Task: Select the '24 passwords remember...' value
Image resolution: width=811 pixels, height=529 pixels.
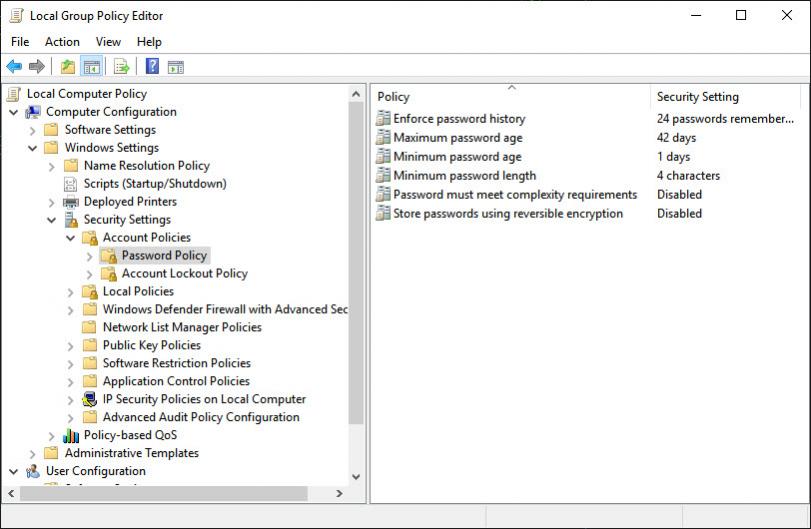Action: (x=725, y=118)
